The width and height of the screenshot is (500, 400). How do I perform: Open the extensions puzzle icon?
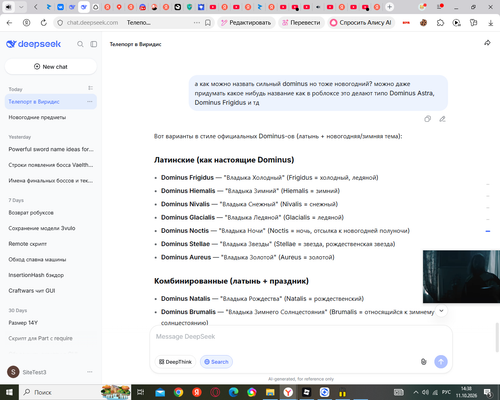coord(440,23)
